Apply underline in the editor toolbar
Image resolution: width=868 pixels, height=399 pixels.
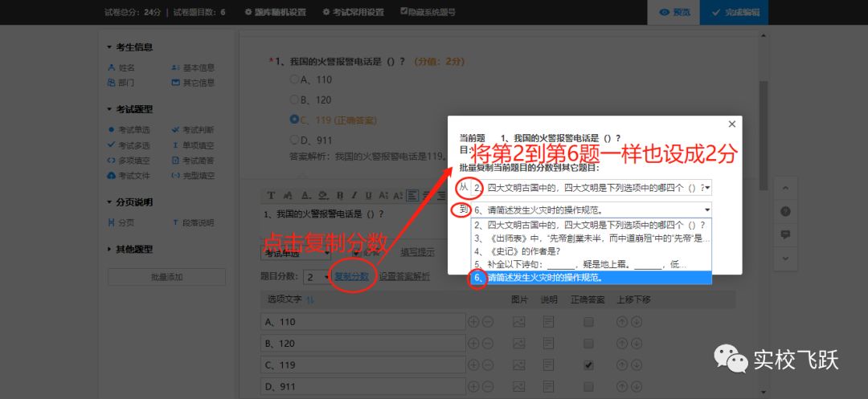369,195
